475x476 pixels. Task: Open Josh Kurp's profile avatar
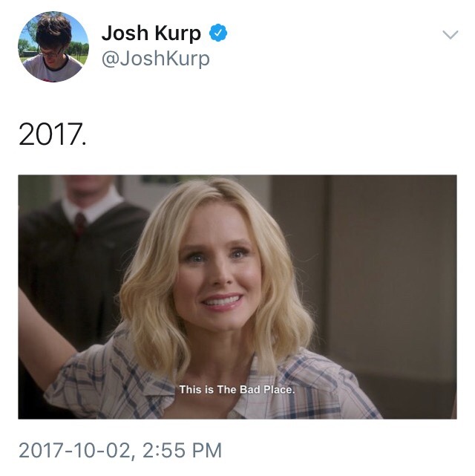coord(53,47)
